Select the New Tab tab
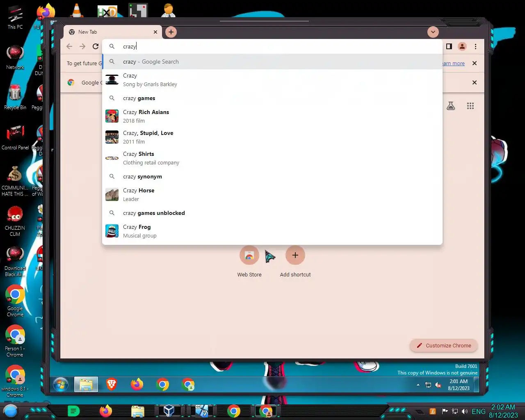This screenshot has width=525, height=420. (113, 32)
